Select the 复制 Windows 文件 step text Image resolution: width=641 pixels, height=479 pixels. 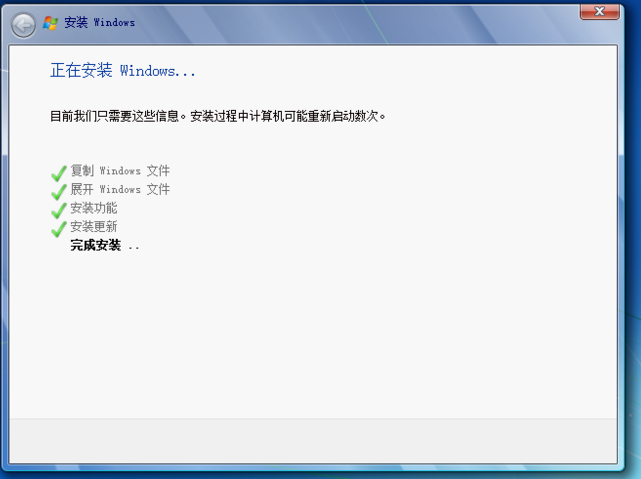[120, 170]
